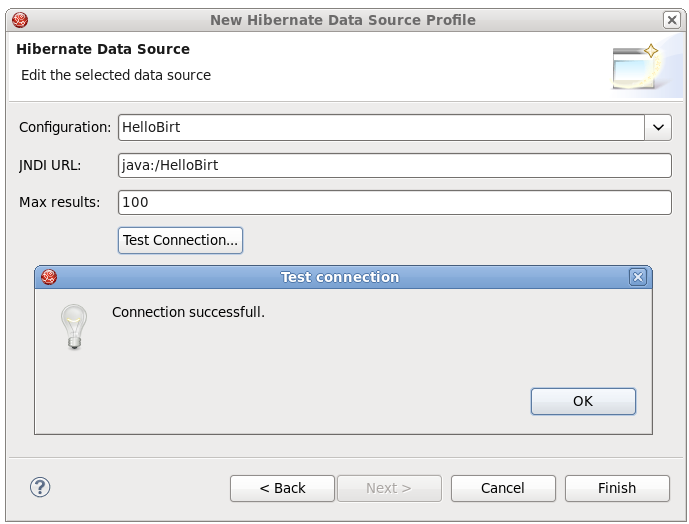Click the lightbulb info icon
This screenshot has width=689, height=524.
pyautogui.click(x=74, y=327)
